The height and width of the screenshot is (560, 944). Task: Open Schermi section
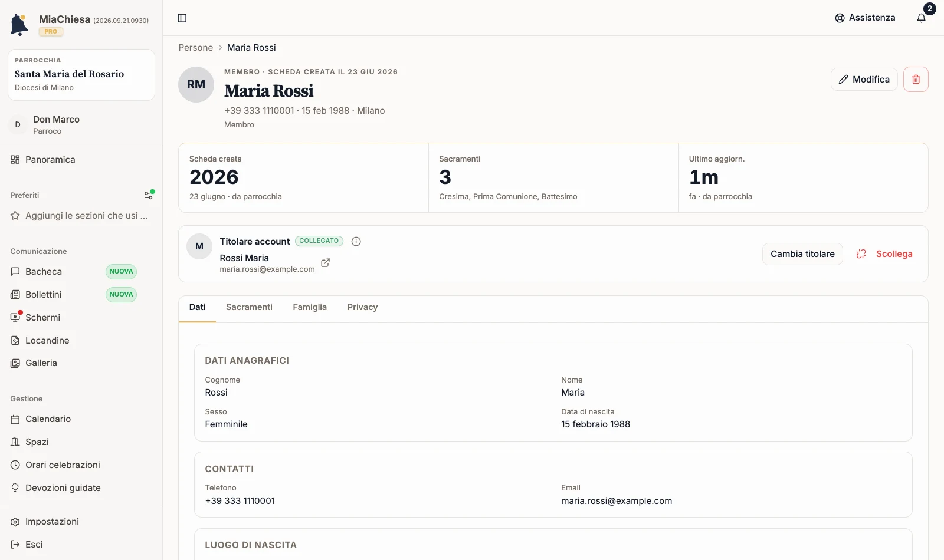point(81,317)
